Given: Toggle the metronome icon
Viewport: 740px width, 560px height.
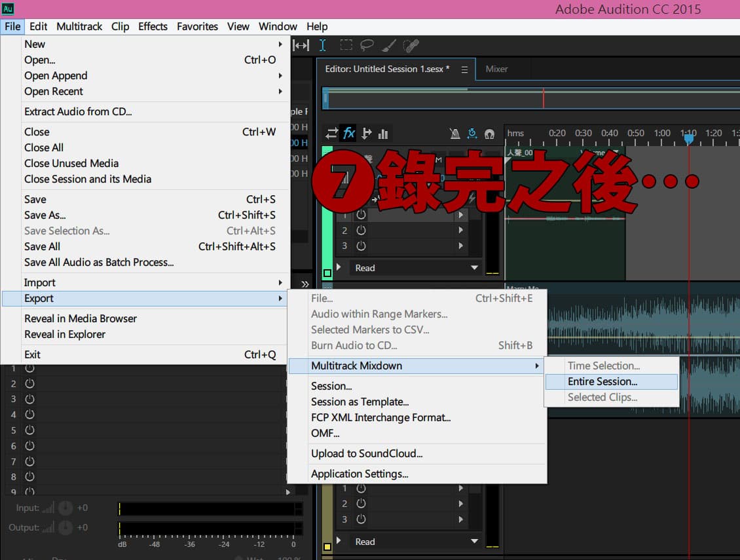Looking at the screenshot, I should (455, 134).
